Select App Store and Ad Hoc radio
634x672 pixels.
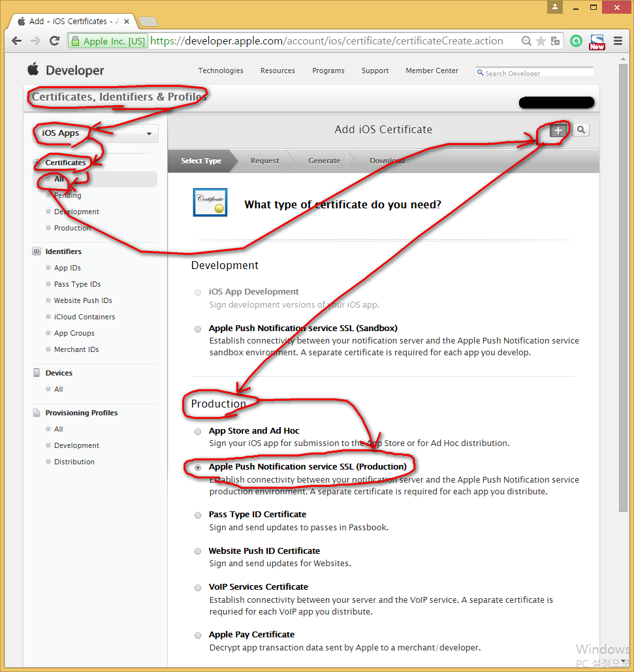(197, 432)
